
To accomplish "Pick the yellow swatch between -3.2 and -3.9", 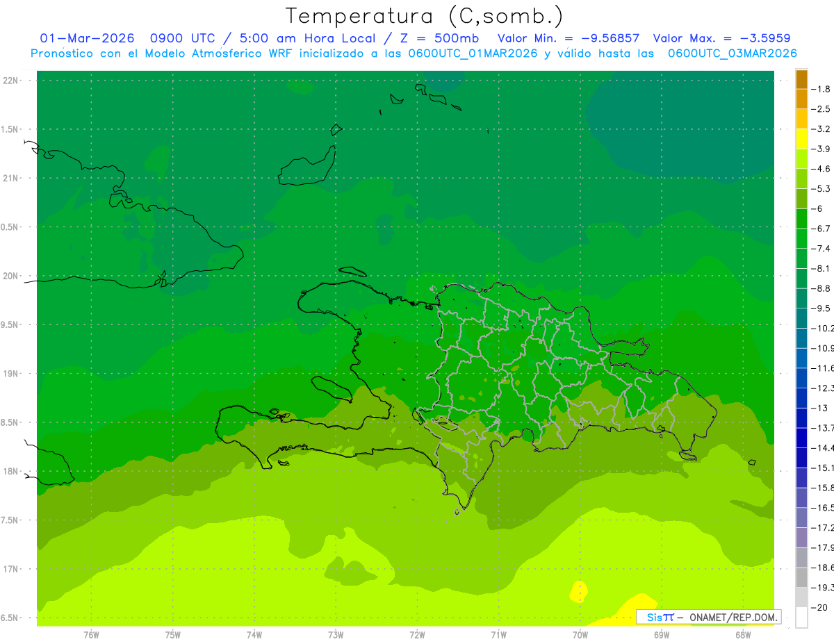I will 801,139.
